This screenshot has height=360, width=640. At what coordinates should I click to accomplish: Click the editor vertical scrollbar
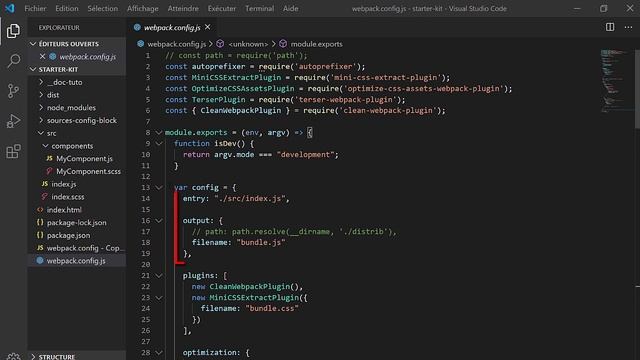click(x=637, y=90)
